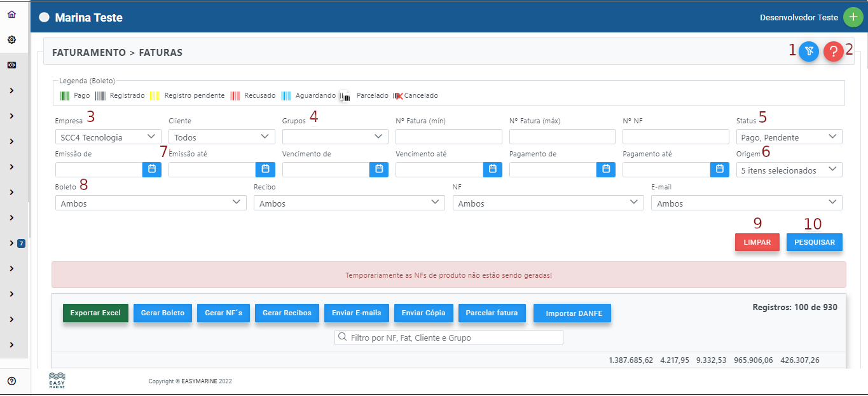Image resolution: width=868 pixels, height=396 pixels.
Task: Open the settings gear in the sidebar
Action: pyautogui.click(x=11, y=39)
